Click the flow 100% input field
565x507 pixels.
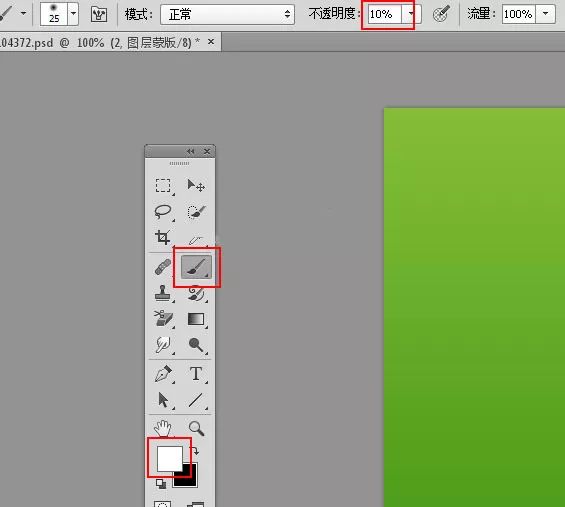519,14
